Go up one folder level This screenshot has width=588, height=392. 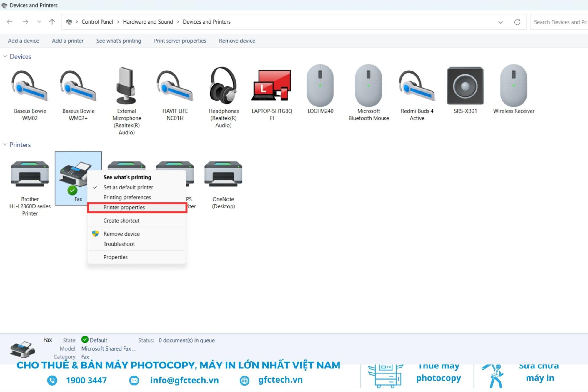click(x=52, y=22)
